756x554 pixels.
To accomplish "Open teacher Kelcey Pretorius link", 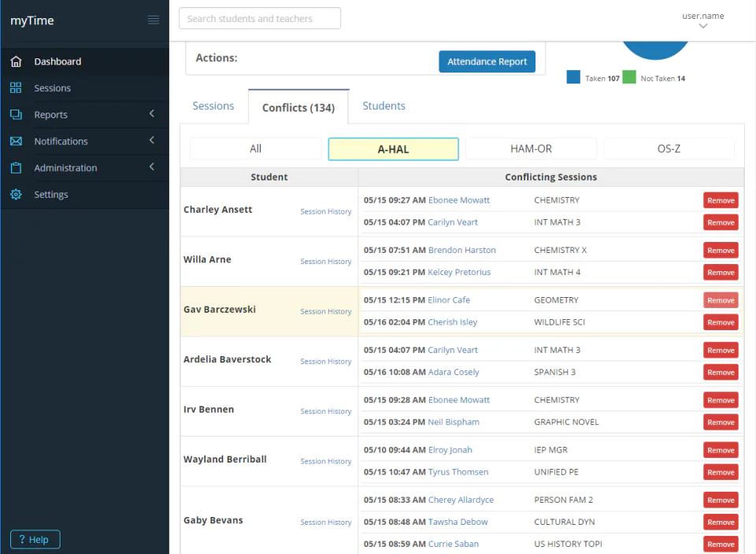I will tap(459, 272).
